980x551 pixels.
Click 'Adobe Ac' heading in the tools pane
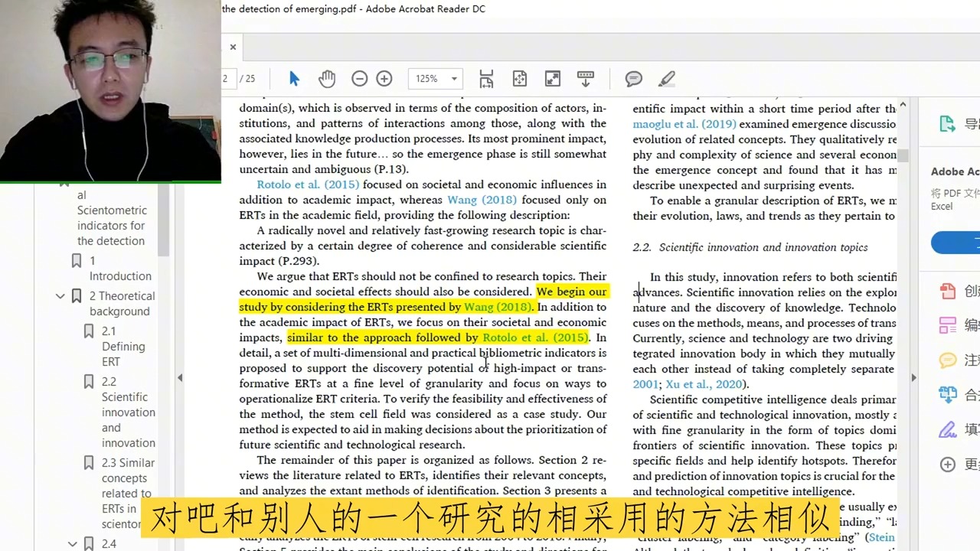click(955, 171)
